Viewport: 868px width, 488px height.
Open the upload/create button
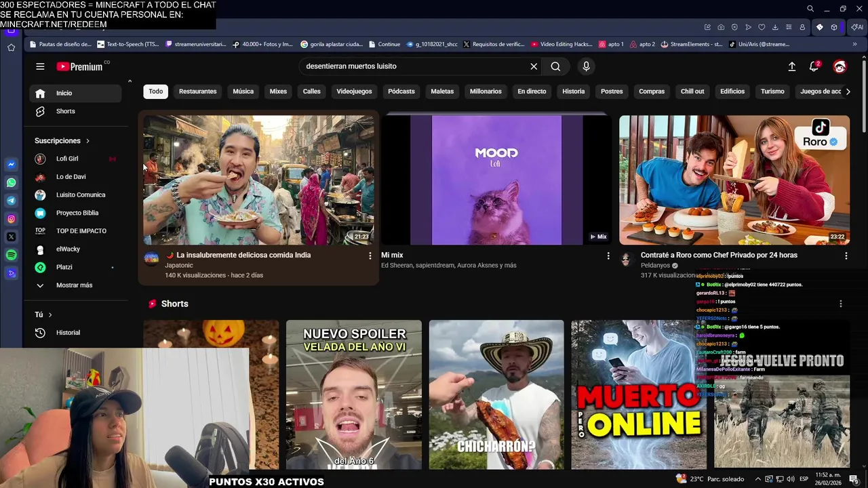(791, 66)
